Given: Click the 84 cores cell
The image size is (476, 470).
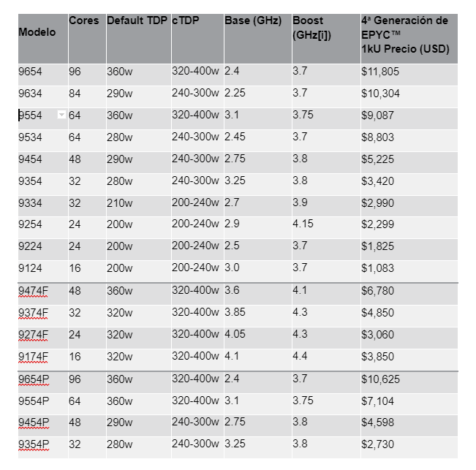Looking at the screenshot, I should (88, 96).
